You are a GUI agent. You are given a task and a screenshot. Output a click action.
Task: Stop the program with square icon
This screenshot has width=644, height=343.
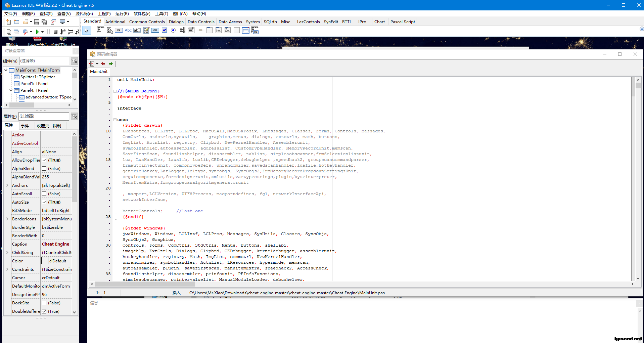click(56, 32)
